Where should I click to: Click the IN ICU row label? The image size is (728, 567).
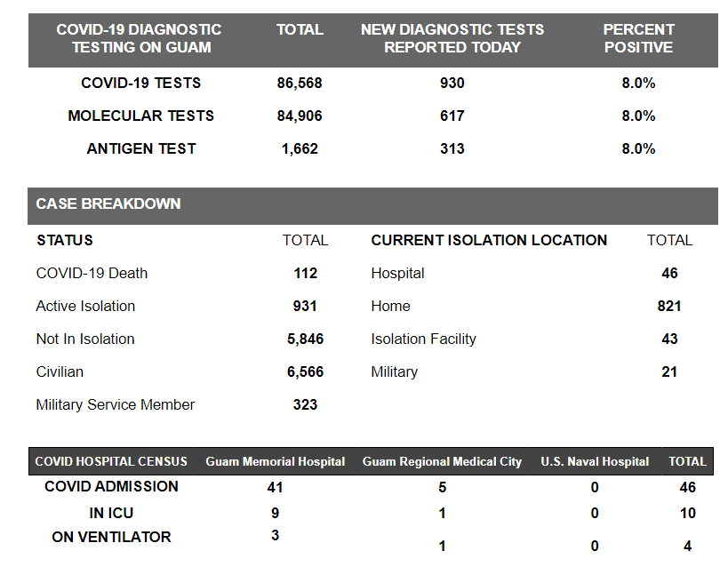click(x=111, y=513)
